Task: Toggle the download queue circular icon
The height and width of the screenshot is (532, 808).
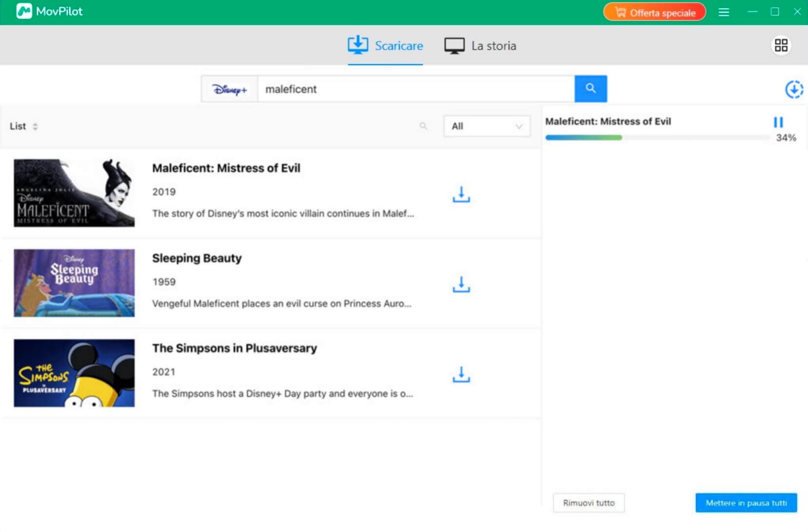Action: click(x=794, y=89)
